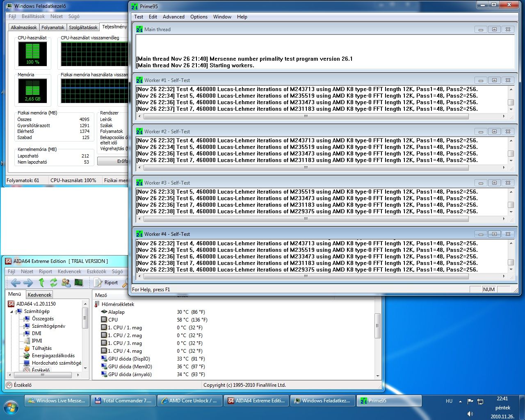Select Túlhajtás flame item in tree
The image size is (525, 420).
pyautogui.click(x=42, y=348)
